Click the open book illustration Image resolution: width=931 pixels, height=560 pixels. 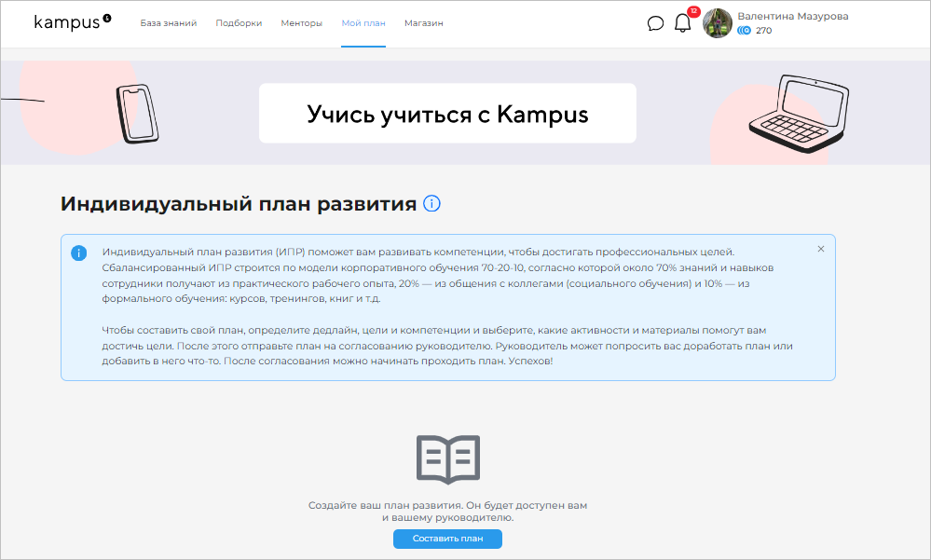[x=447, y=457]
